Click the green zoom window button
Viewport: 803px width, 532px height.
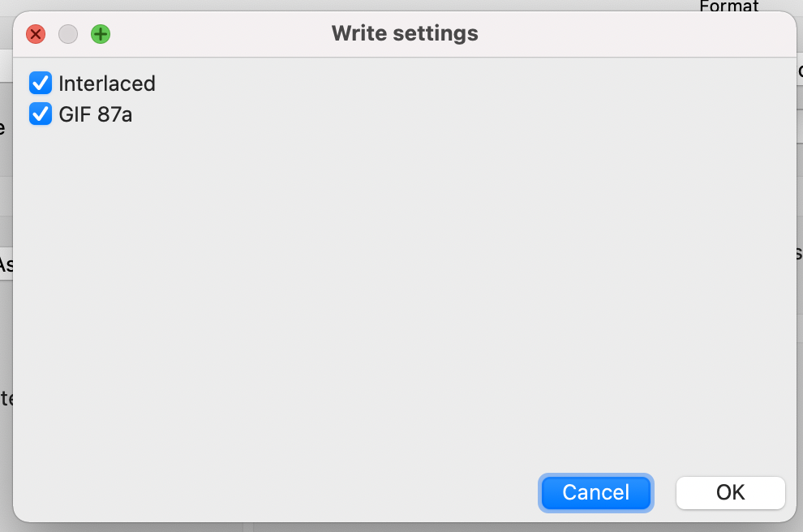[101, 34]
